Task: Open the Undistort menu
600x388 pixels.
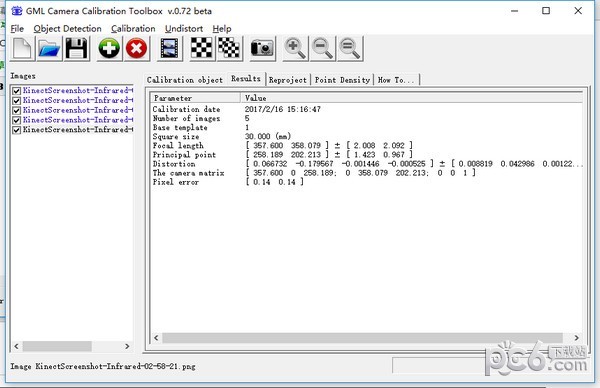Action: [184, 29]
